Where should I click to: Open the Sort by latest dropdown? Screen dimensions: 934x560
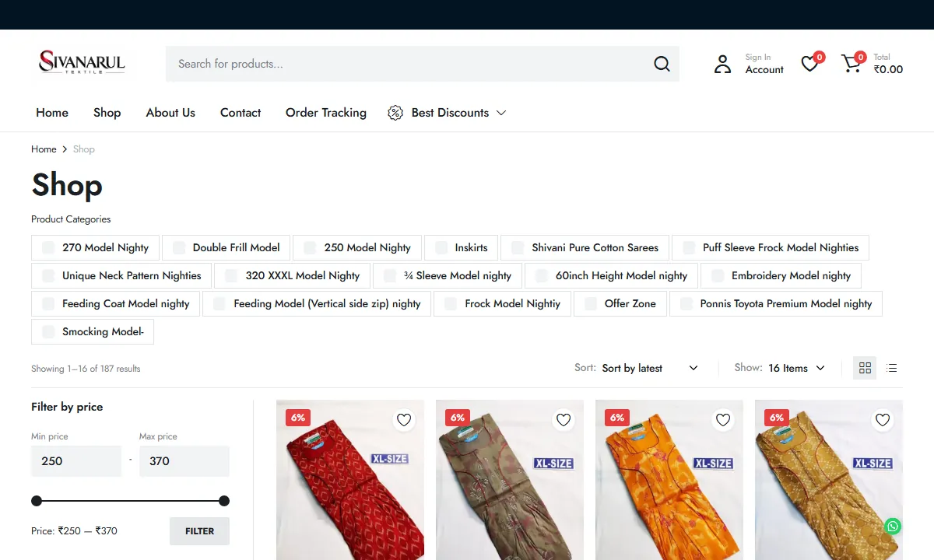tap(649, 368)
